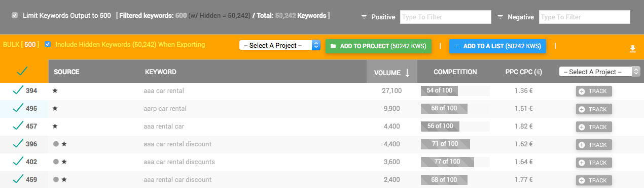Click TRACK button for aarp car rental
Image resolution: width=644 pixels, height=188 pixels.
click(x=594, y=109)
